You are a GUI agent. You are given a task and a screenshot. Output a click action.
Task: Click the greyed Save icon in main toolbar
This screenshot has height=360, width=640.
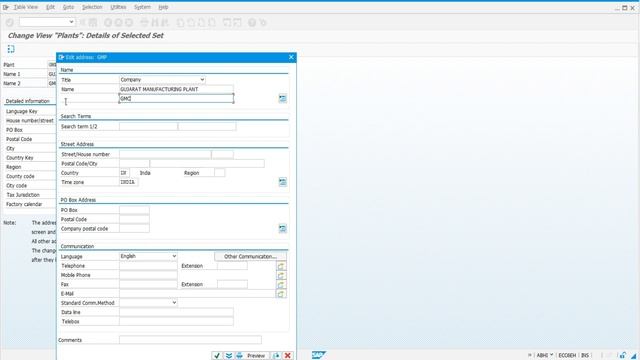(x=93, y=22)
